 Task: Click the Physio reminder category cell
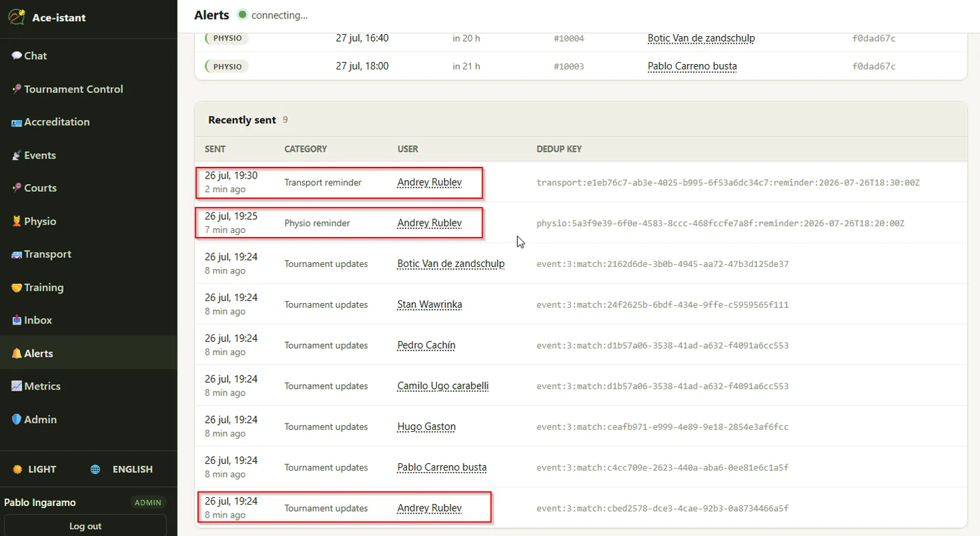click(317, 223)
